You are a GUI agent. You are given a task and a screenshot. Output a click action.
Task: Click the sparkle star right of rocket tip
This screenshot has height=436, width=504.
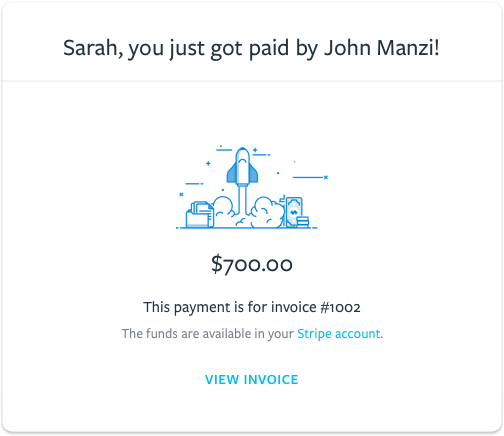[255, 150]
